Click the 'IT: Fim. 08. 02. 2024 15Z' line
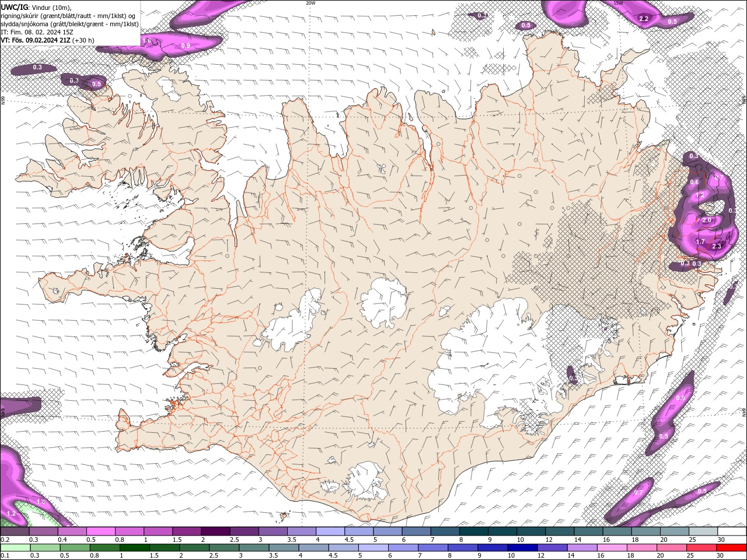Viewport: 747px width, 560px height. point(37,32)
